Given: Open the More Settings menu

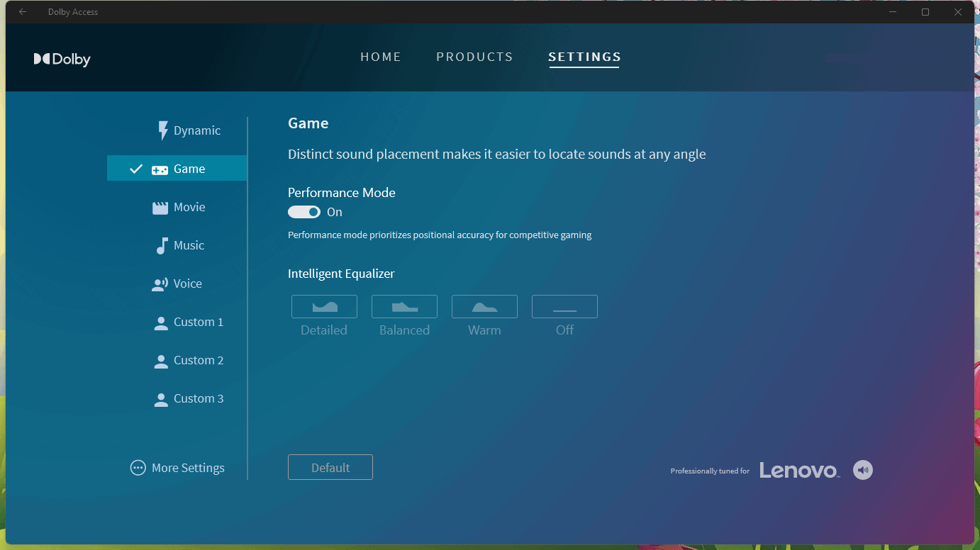Looking at the screenshot, I should 177,468.
